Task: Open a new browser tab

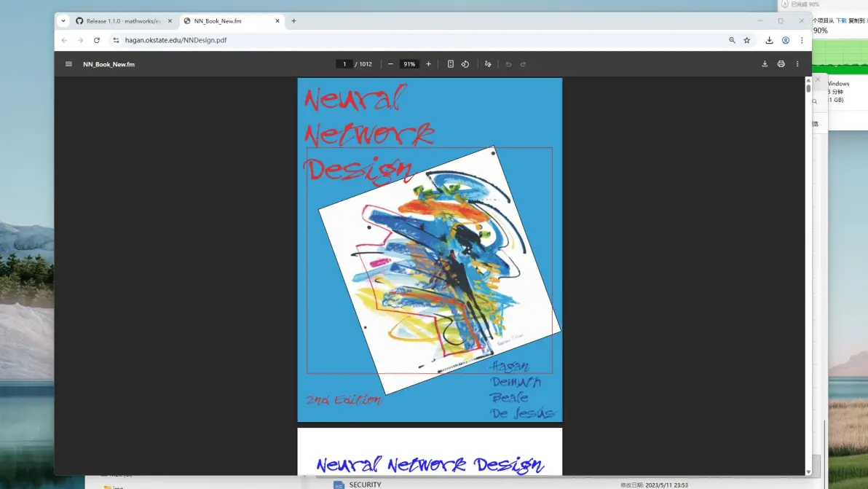Action: (294, 21)
